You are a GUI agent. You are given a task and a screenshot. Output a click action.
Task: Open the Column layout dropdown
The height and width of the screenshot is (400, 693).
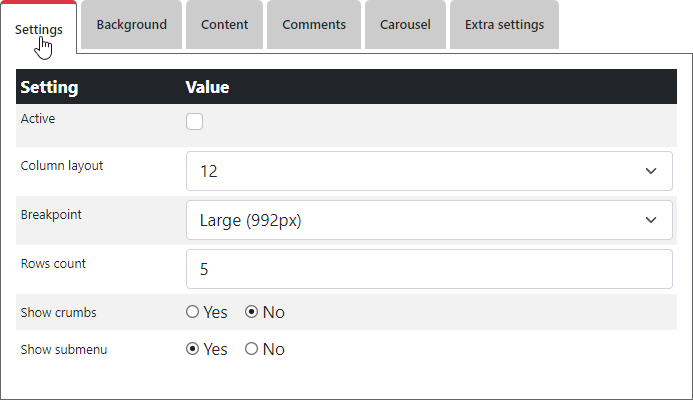pos(429,171)
